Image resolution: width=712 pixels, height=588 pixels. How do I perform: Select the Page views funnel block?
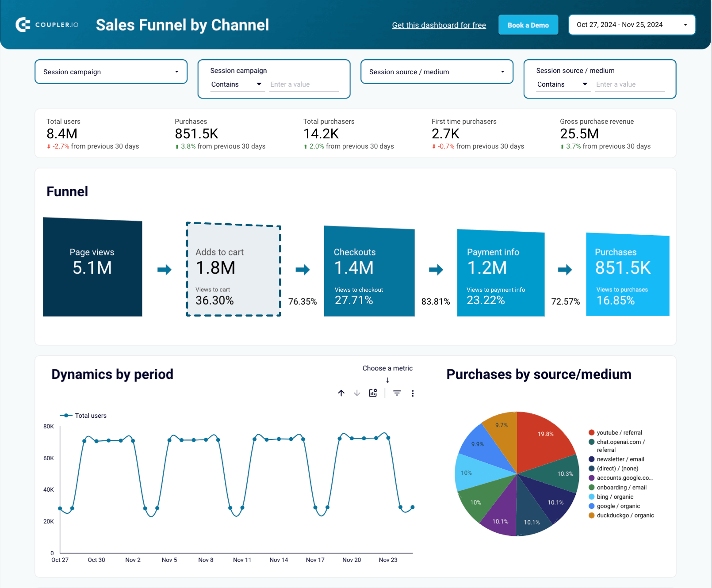click(92, 267)
